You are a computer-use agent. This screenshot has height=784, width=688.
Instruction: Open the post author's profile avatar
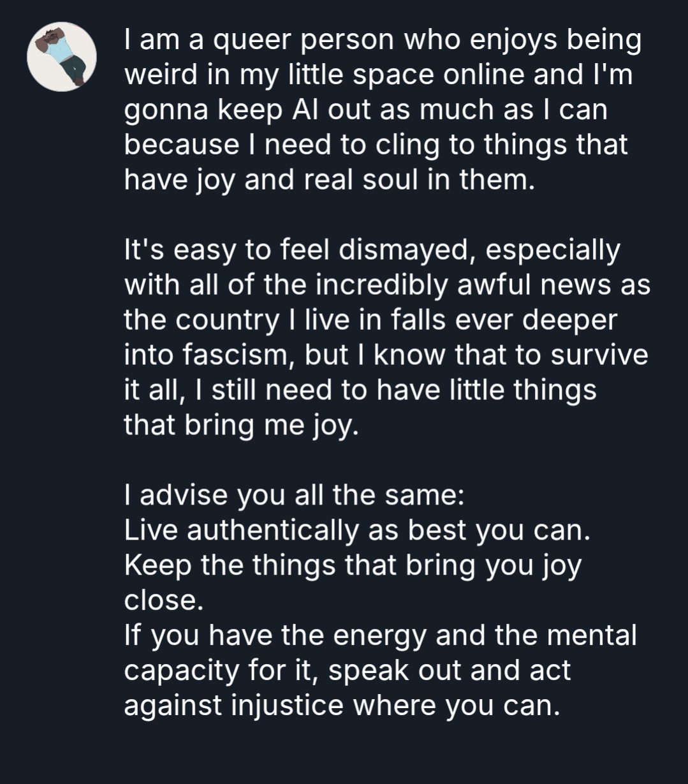pos(62,57)
